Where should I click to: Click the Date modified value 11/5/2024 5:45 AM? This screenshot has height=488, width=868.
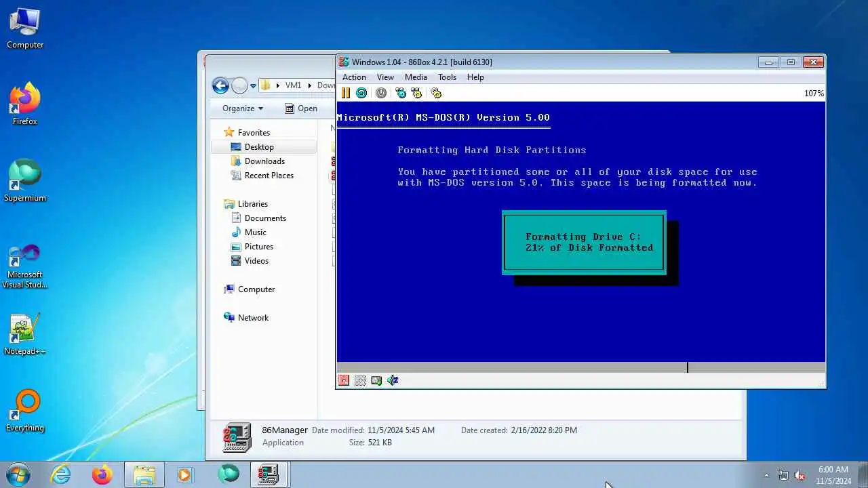click(x=401, y=430)
